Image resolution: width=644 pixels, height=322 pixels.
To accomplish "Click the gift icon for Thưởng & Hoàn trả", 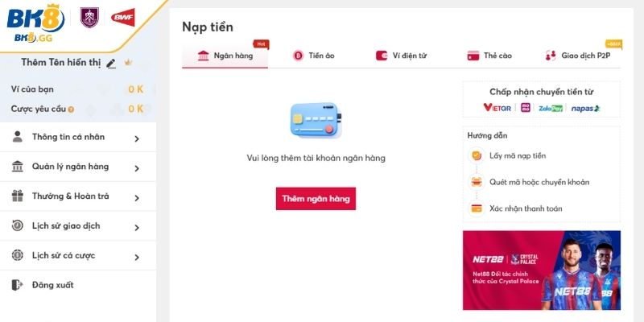I will coord(18,196).
